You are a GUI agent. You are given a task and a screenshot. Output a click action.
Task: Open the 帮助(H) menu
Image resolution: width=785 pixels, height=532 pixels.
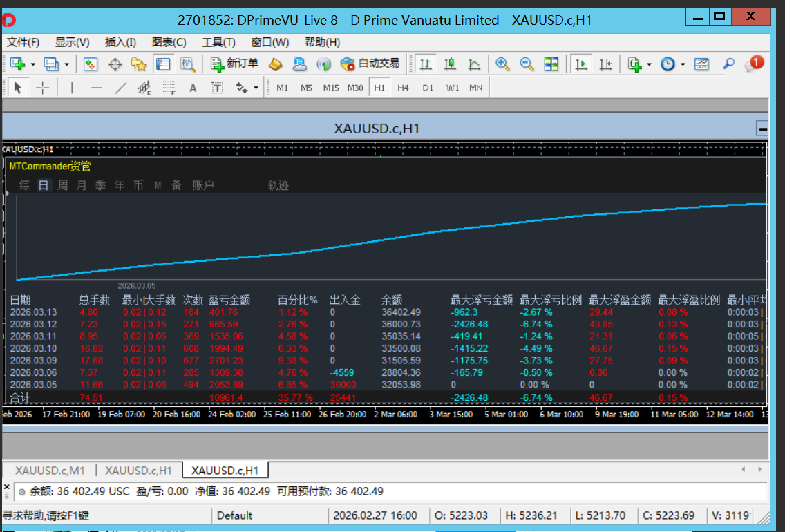[x=323, y=43]
